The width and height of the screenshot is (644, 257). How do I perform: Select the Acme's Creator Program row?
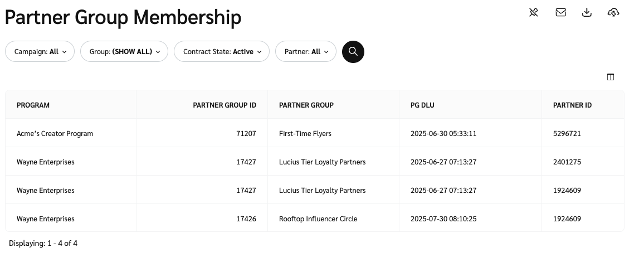pos(55,134)
